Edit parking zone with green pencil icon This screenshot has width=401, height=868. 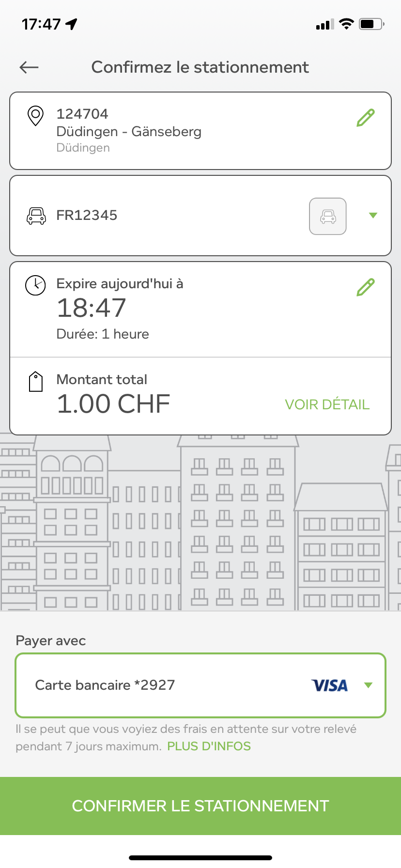pos(366,118)
